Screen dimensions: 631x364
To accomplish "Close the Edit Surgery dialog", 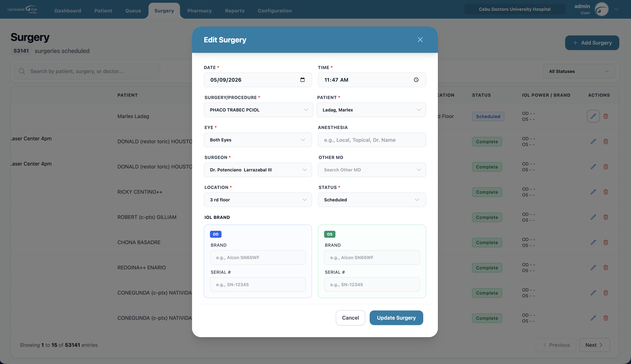I will pos(420,40).
